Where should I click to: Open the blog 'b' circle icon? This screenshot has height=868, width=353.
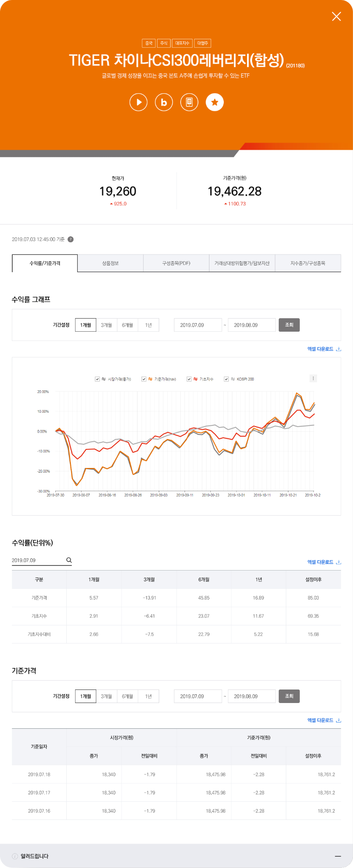164,102
